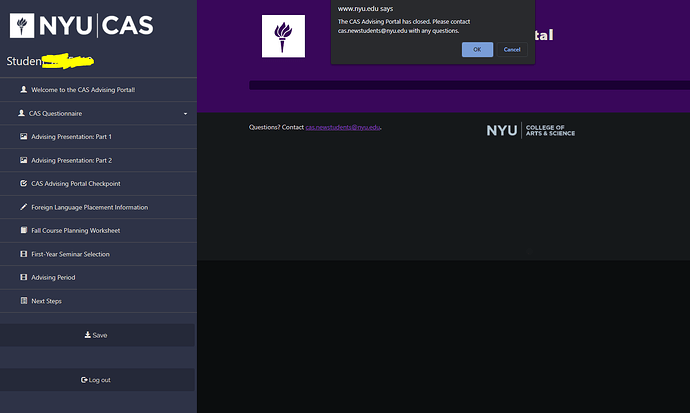Click the Save button in the sidebar
Image resolution: width=690 pixels, height=413 pixels.
(97, 335)
